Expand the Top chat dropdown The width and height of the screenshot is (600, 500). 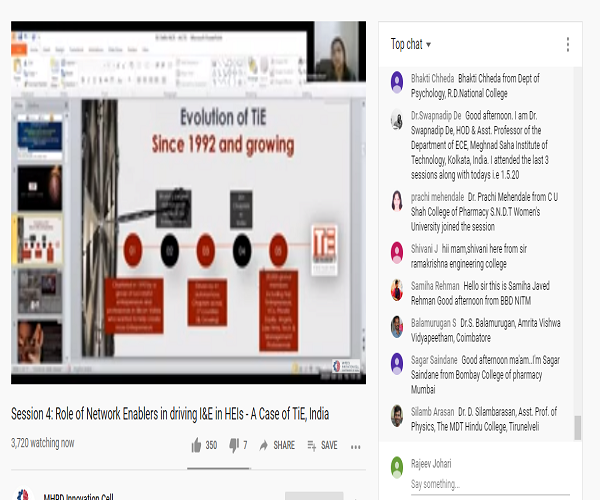[411, 44]
